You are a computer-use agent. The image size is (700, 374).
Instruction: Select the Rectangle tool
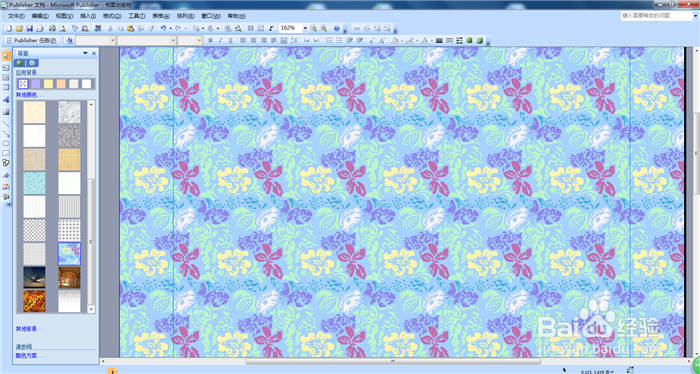pyautogui.click(x=6, y=154)
